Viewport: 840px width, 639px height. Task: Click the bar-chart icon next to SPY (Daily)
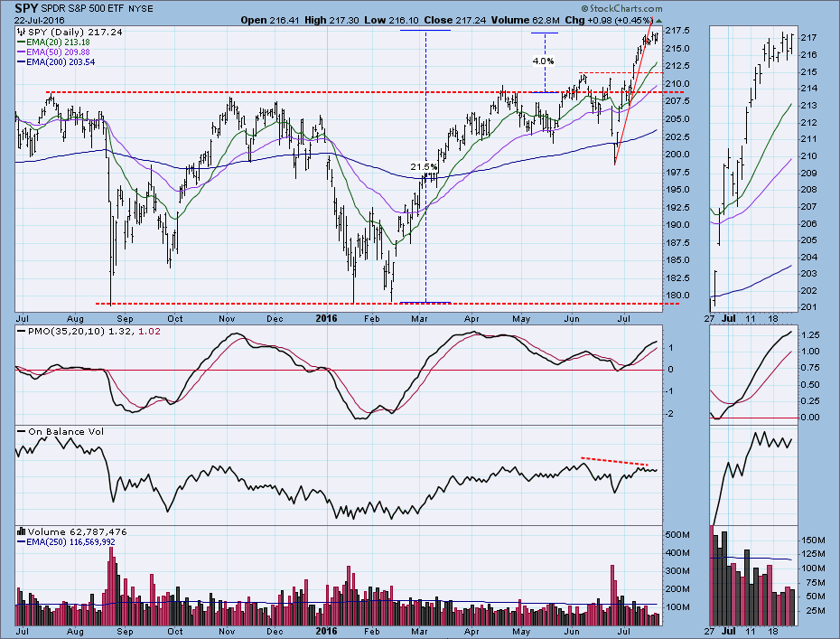pos(22,33)
